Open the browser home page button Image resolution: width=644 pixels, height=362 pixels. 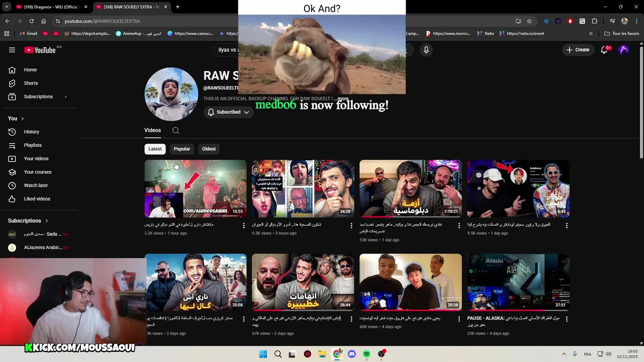coord(43,21)
